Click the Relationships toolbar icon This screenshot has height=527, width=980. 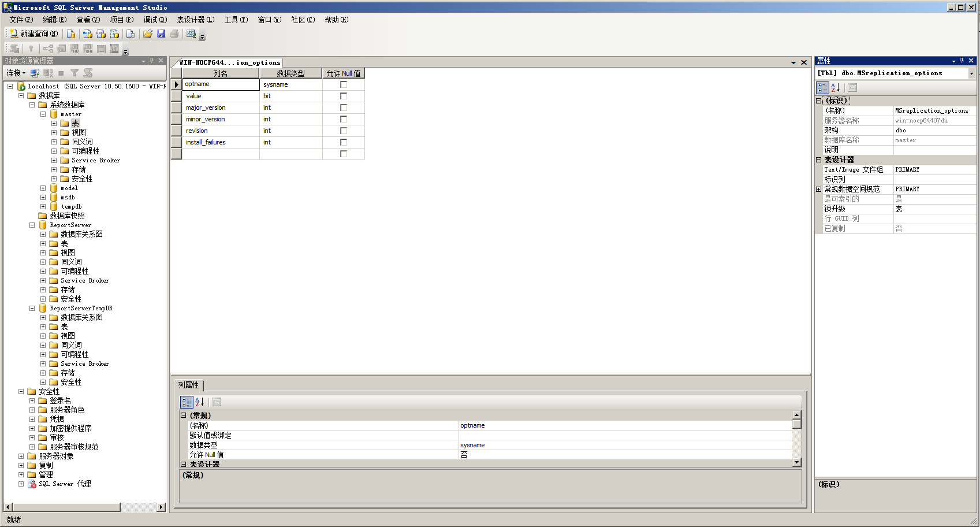tap(48, 49)
